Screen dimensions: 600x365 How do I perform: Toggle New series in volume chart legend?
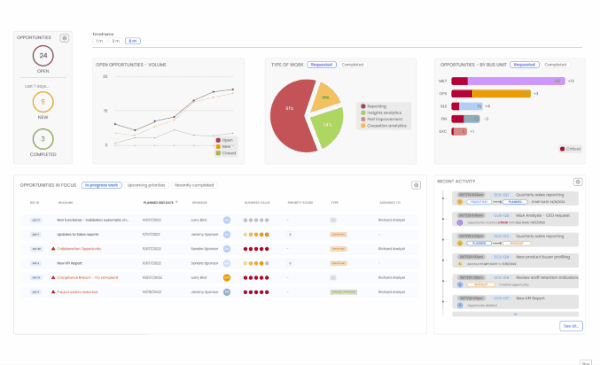pyautogui.click(x=224, y=147)
